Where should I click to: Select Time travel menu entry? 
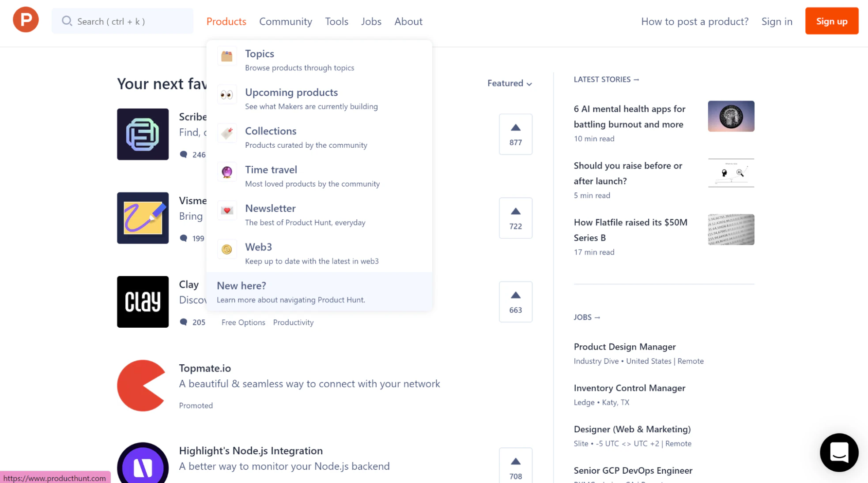(x=319, y=176)
